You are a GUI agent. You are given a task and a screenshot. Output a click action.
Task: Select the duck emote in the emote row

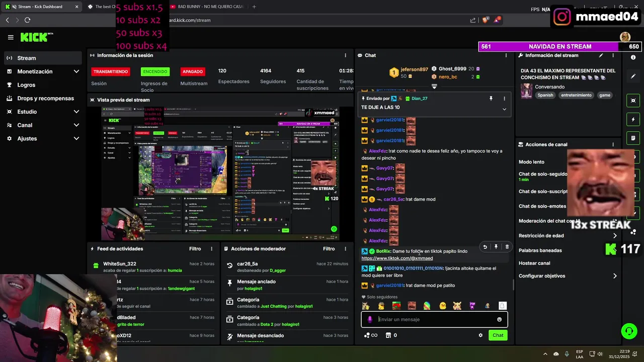click(443, 306)
